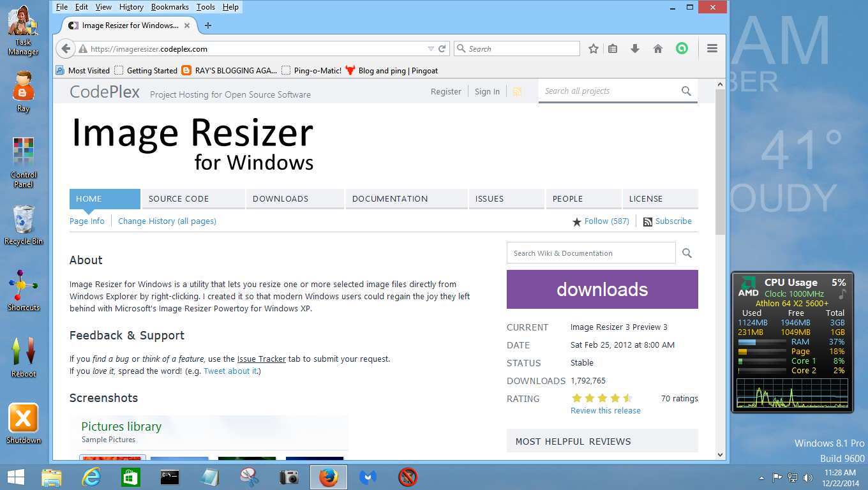The width and height of the screenshot is (868, 490).
Task: Open the ISSUES tab
Action: (507, 198)
